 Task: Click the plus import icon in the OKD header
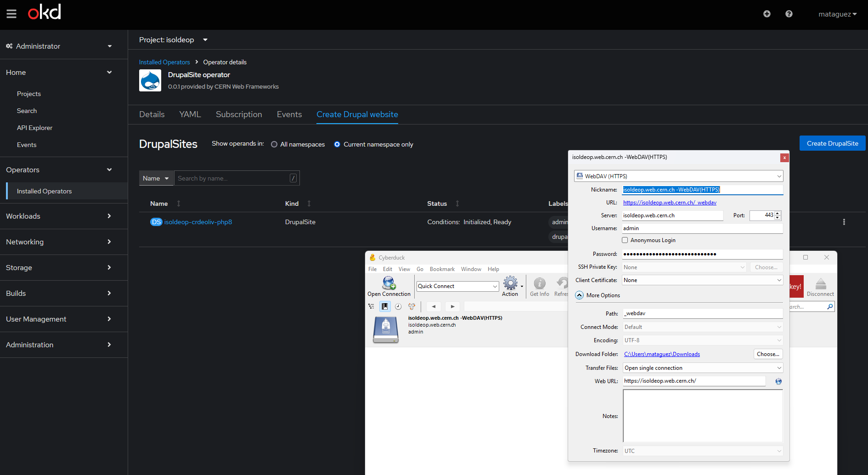(767, 14)
